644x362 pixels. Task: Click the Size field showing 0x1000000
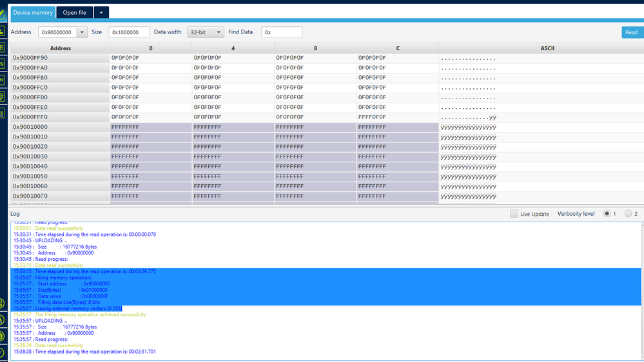coord(129,32)
